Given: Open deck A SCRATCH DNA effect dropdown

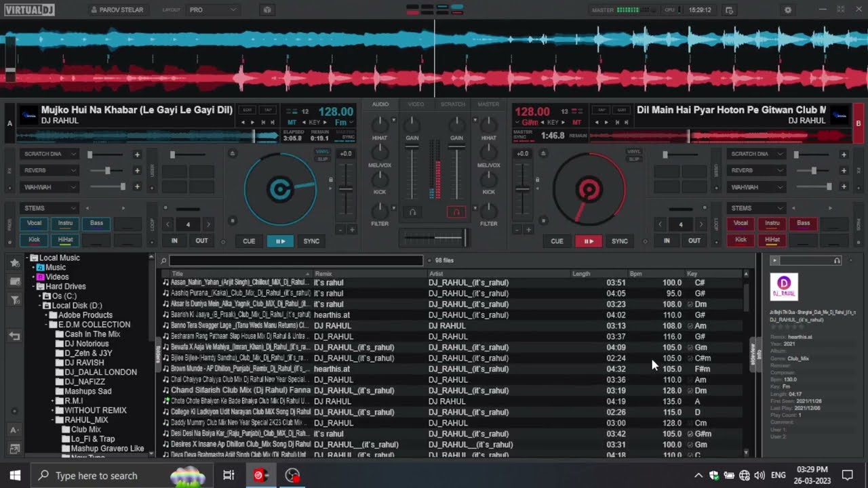Looking at the screenshot, I should click(x=50, y=154).
